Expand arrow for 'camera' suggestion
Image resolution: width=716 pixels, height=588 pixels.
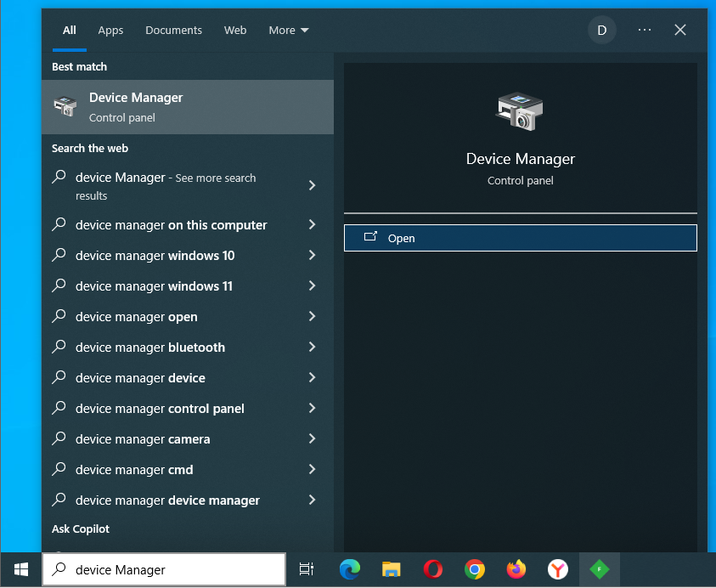pyautogui.click(x=312, y=438)
